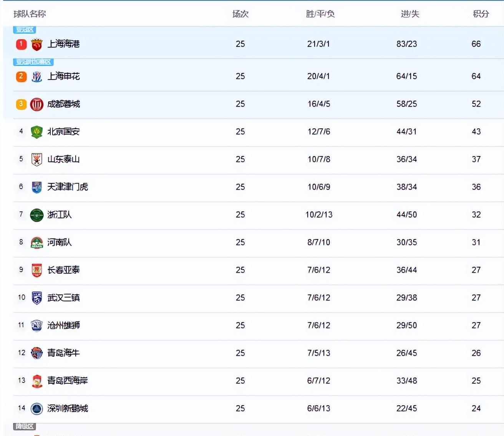Click the 积分 column header
The width and height of the screenshot is (504, 436).
481,14
